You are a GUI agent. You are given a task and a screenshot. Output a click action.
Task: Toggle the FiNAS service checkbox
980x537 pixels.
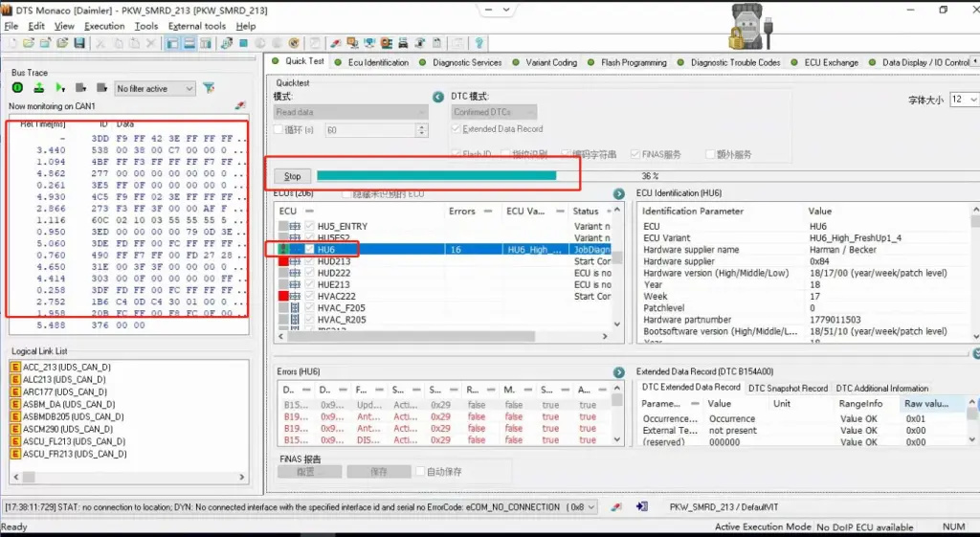tap(635, 154)
